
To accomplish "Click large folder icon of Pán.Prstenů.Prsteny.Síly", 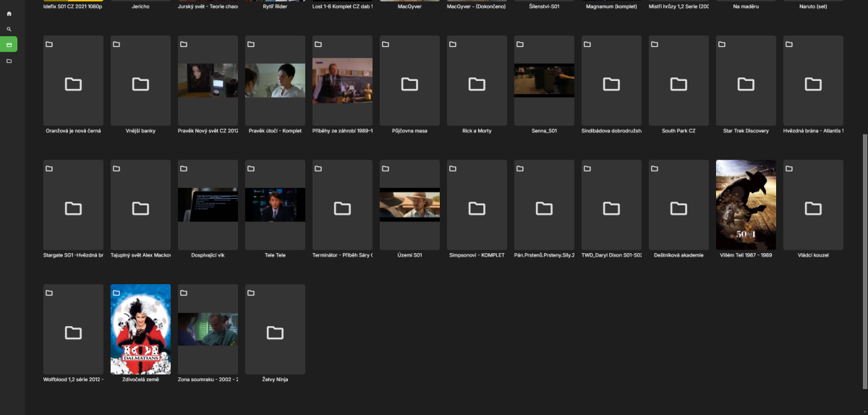I will 544,208.
